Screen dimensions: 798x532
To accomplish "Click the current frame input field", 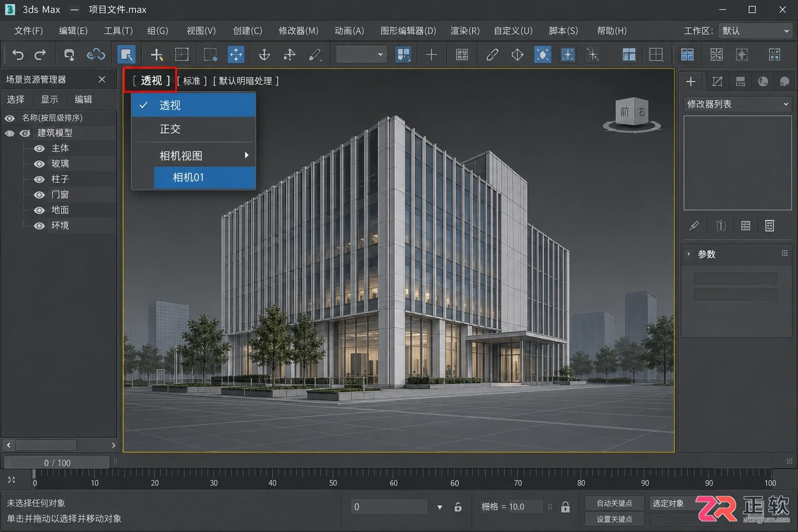I will (390, 507).
